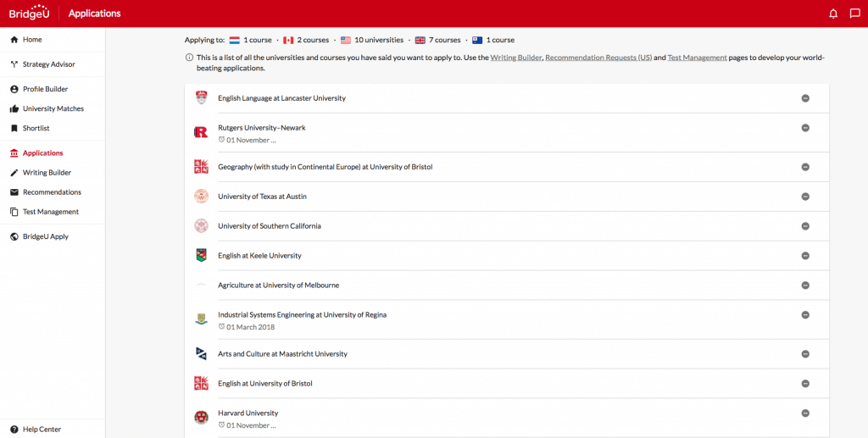868x438 pixels.
Task: Follow the Recommendation Requests (US) link
Action: click(598, 58)
